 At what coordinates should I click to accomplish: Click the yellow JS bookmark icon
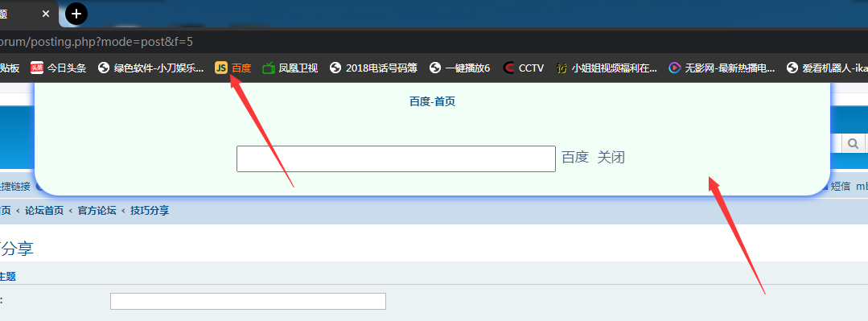(x=221, y=68)
